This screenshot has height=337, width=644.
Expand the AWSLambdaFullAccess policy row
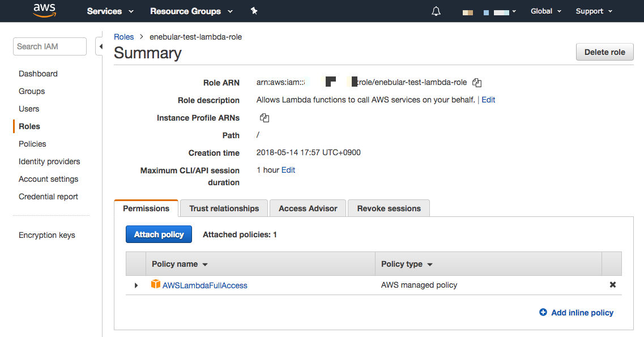coord(136,285)
